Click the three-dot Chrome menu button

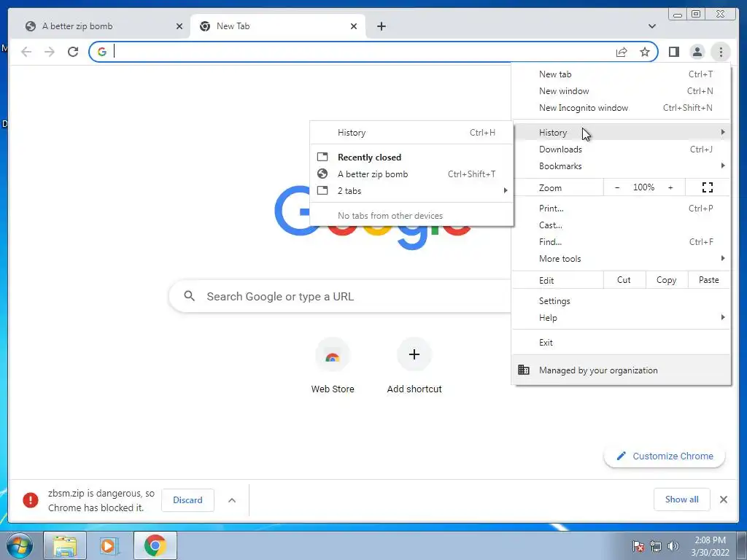pyautogui.click(x=721, y=52)
